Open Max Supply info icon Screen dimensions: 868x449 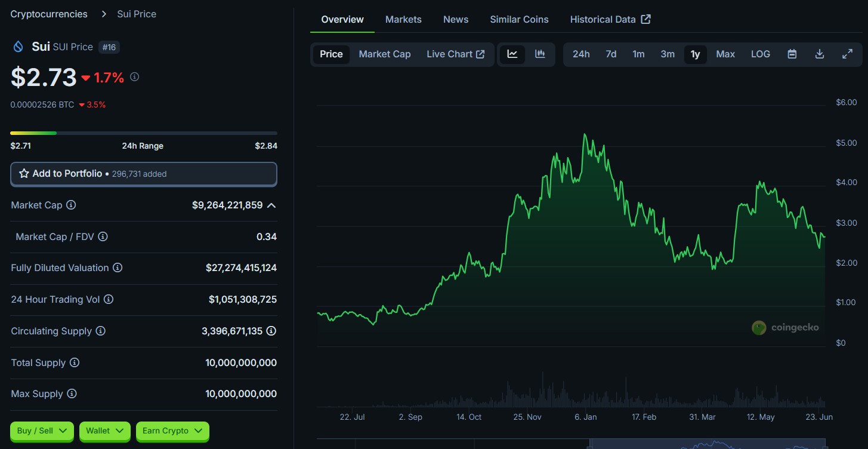click(72, 393)
